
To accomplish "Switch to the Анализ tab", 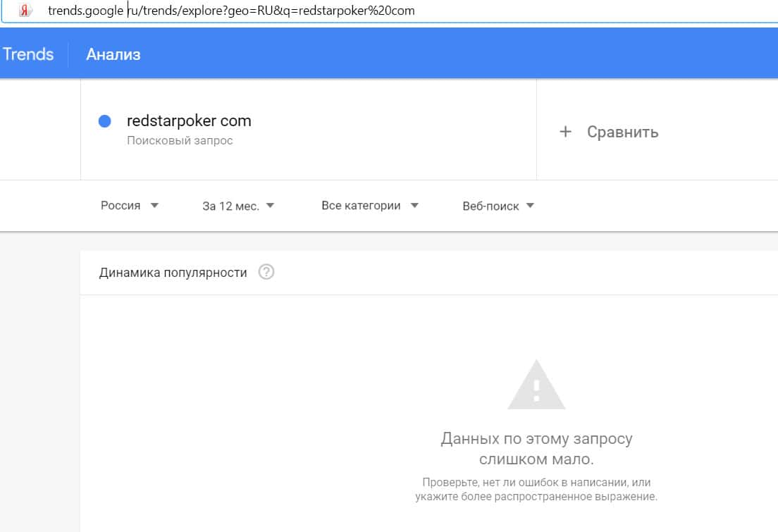I will pyautogui.click(x=113, y=54).
